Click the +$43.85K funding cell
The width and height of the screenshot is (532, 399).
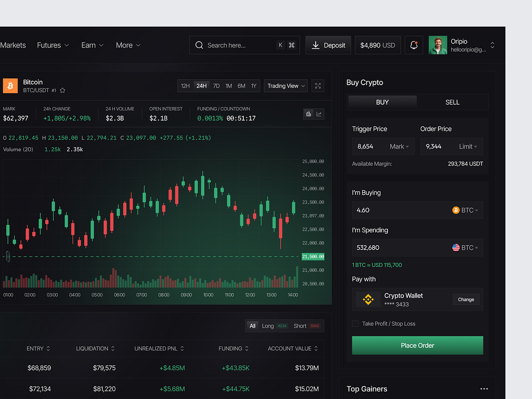(x=236, y=368)
